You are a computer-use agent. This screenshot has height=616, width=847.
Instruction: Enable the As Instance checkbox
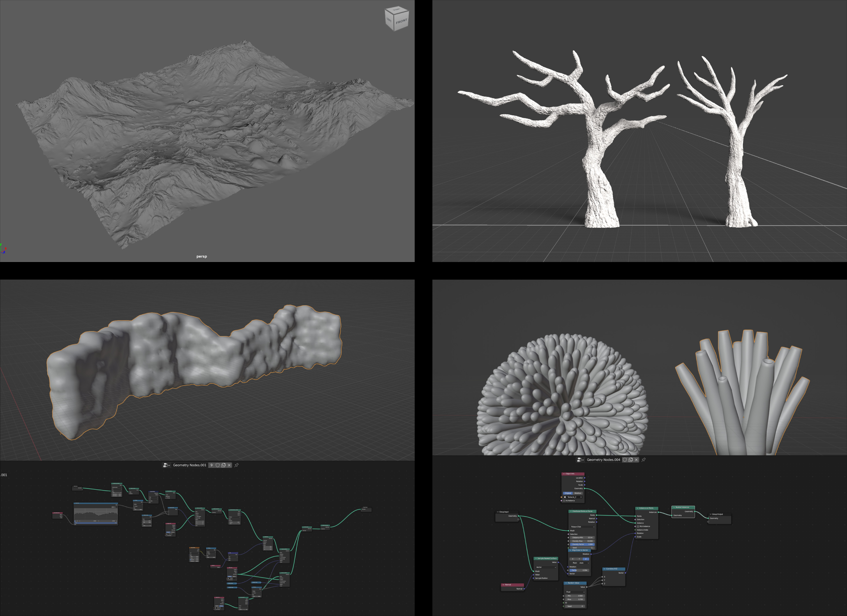coord(564,501)
